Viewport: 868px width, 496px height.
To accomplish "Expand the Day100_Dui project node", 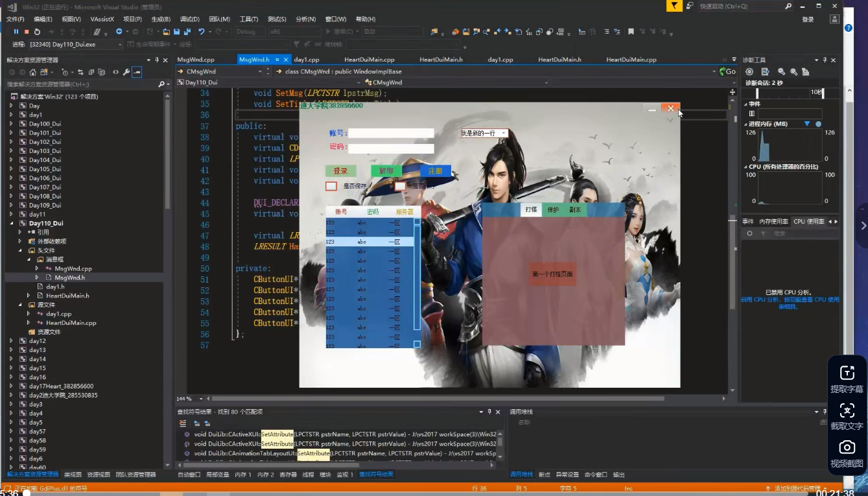I will tap(11, 124).
